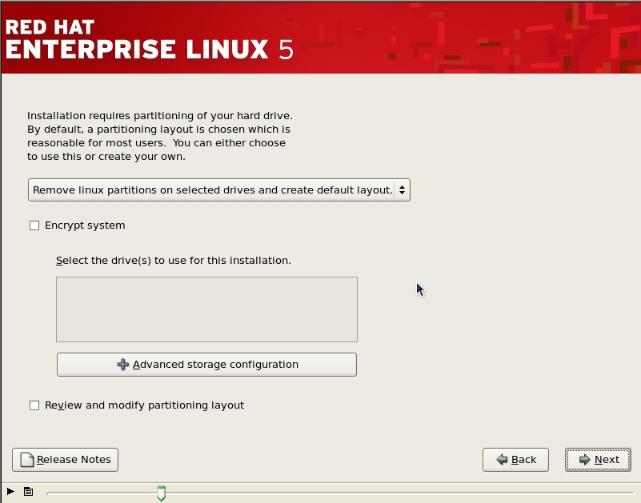Enable the Encrypt system checkbox
Image resolution: width=641 pixels, height=503 pixels.
[x=34, y=225]
